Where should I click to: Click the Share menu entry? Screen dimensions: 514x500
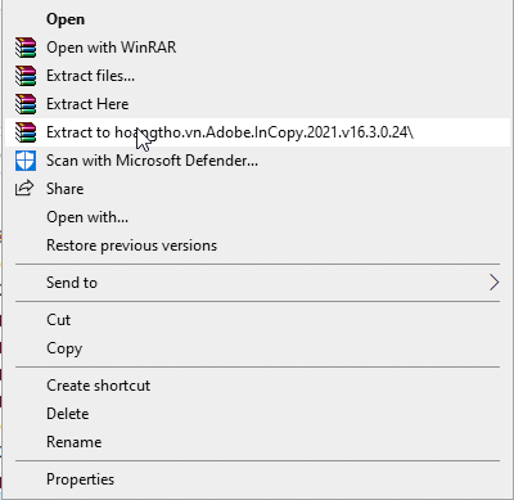pos(257,189)
